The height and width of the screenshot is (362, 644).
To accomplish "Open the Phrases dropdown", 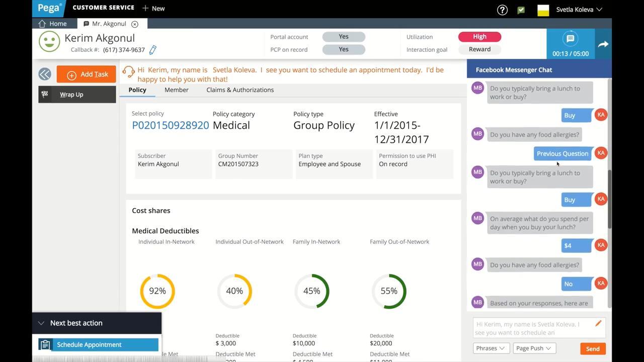I will (x=491, y=348).
